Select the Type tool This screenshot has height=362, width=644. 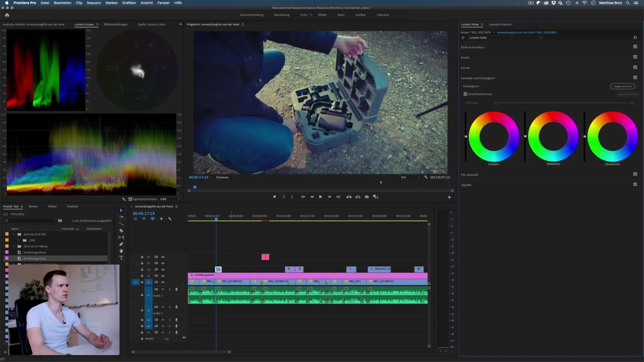[121, 258]
